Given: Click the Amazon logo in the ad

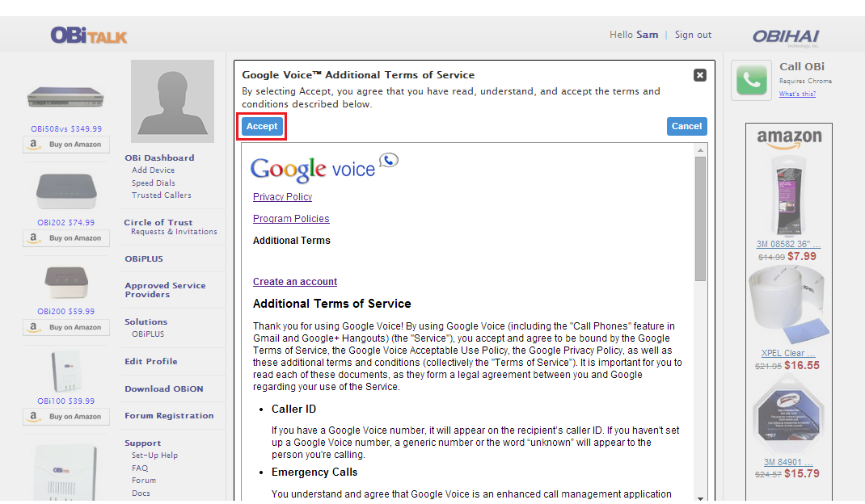Looking at the screenshot, I should pyautogui.click(x=789, y=139).
